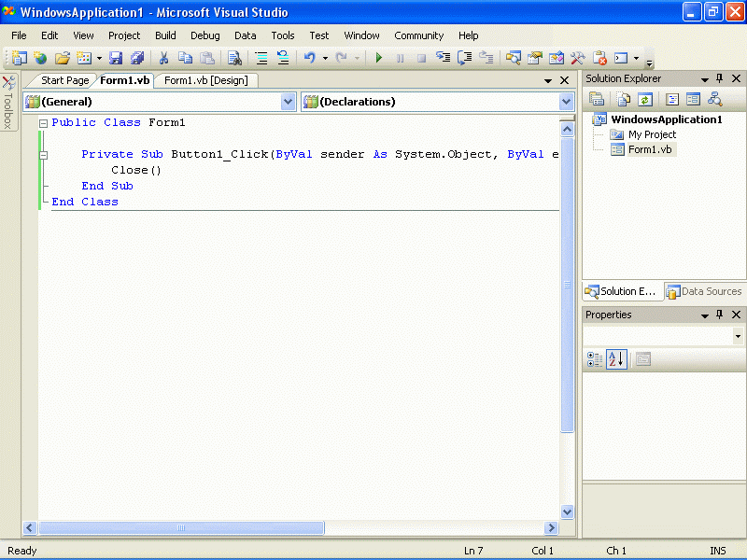Viewport: 747px width, 560px height.
Task: Click the New Web Site globe icon
Action: click(x=40, y=58)
